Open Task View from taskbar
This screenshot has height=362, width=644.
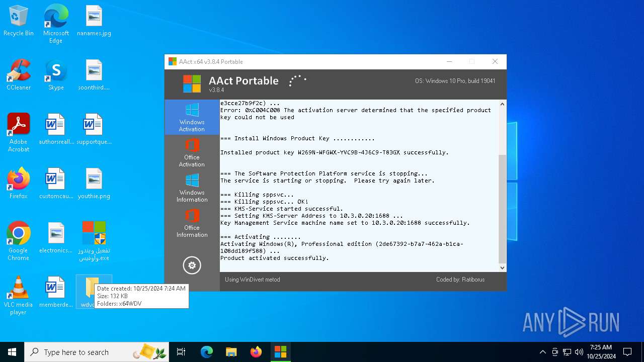click(x=181, y=352)
